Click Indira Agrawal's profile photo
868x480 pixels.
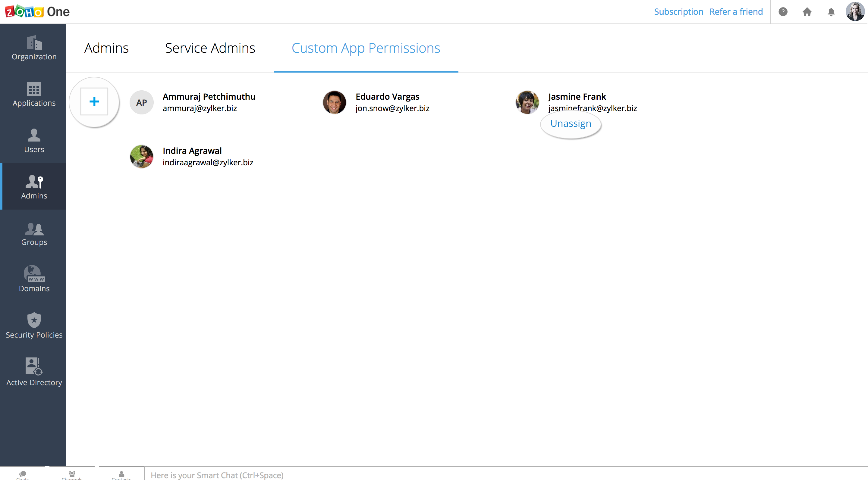click(x=142, y=157)
